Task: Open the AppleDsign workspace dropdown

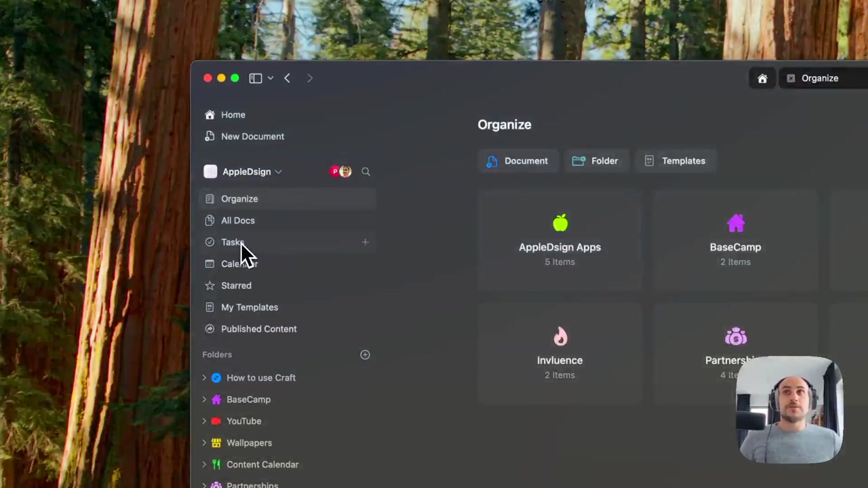Action: [x=246, y=171]
